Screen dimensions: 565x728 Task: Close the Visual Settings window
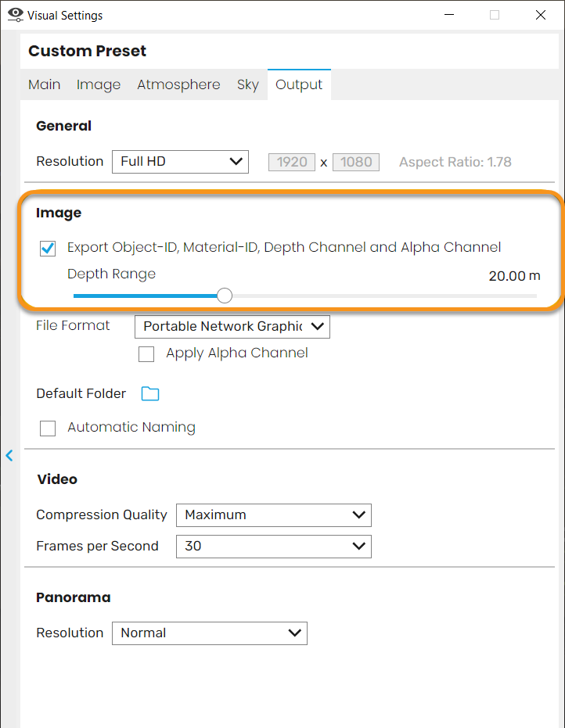click(x=541, y=15)
